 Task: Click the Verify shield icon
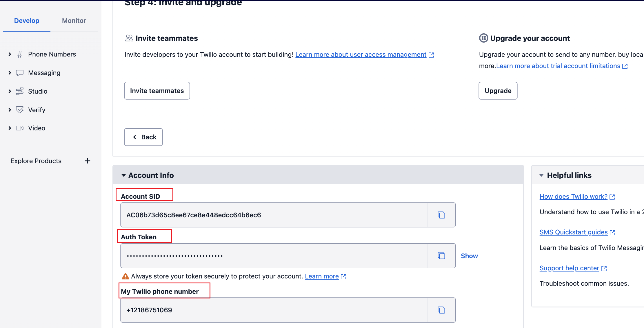click(20, 110)
